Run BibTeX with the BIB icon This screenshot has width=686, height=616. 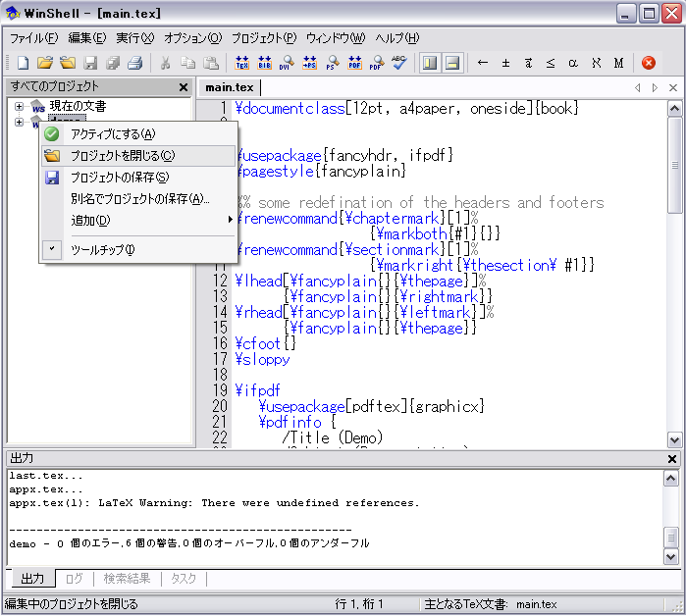pyautogui.click(x=264, y=63)
